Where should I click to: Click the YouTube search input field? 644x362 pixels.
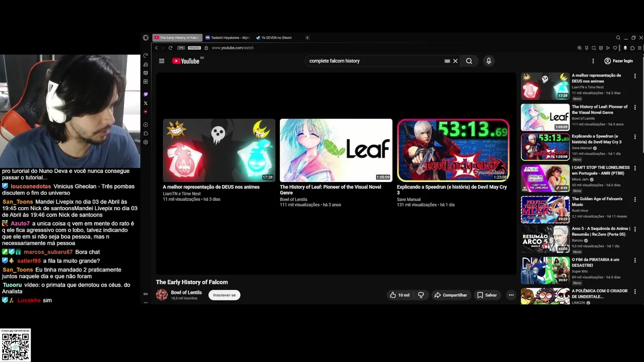[x=375, y=61]
